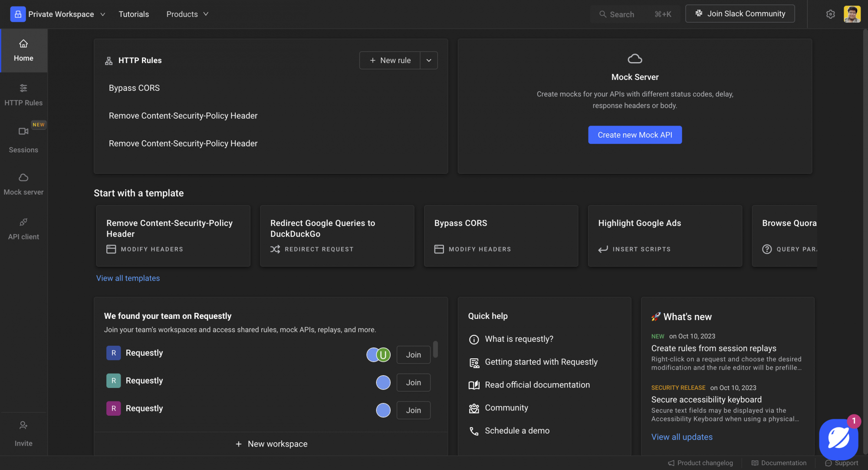
Task: Open the Tutorials menu item
Action: 134,14
